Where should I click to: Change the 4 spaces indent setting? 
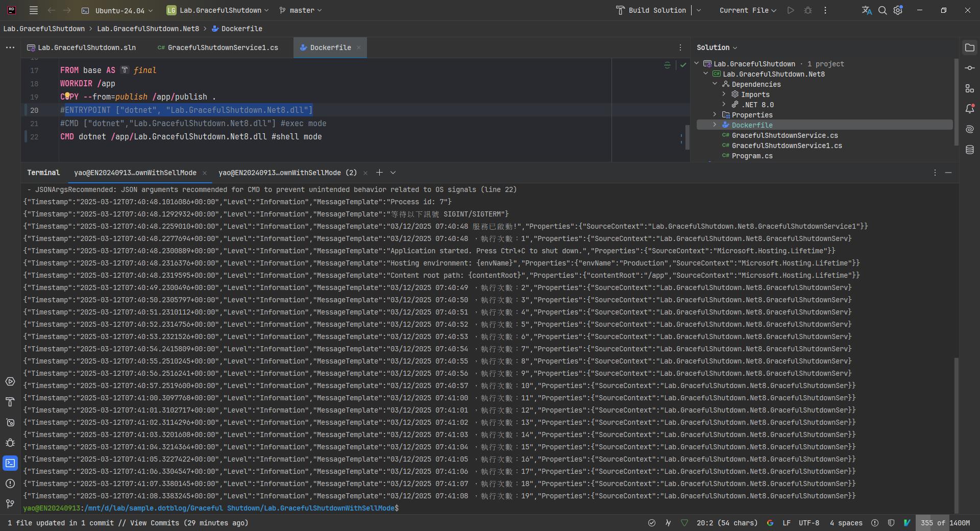click(846, 523)
